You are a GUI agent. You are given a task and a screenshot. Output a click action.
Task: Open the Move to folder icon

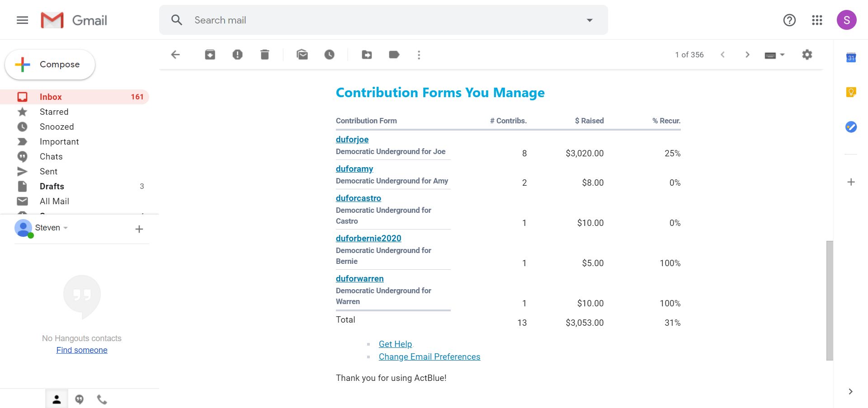coord(367,55)
